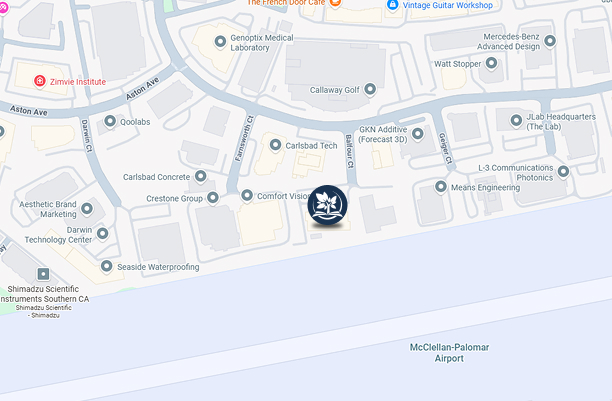Open the Vintage Guitar Workshop shopping pin
The width and height of the screenshot is (612, 401).
pyautogui.click(x=392, y=5)
